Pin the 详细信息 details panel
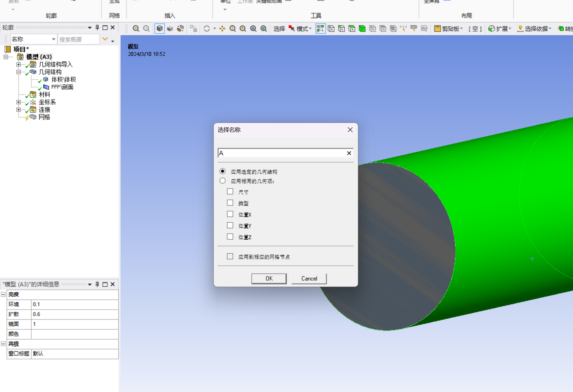Screen dimensions: 573x392 97,284
